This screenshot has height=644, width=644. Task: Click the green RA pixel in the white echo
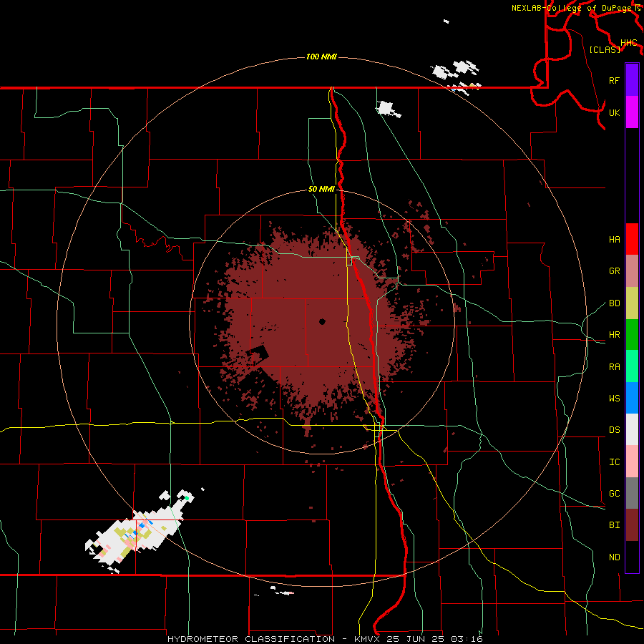coord(187,498)
